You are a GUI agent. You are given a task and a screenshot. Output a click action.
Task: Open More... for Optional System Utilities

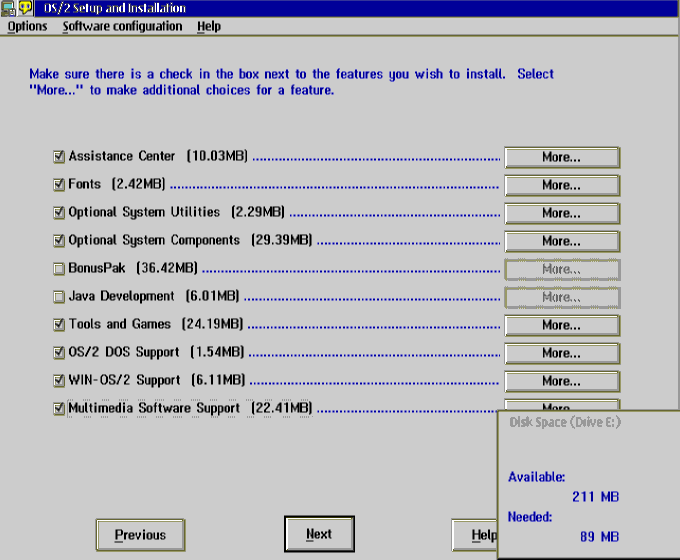click(x=562, y=213)
